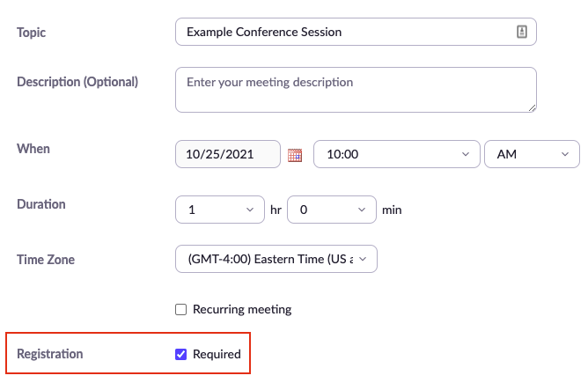Screen dimensions: 588x383
Task: Click the chevron in the minutes duration box
Action: [x=362, y=210]
